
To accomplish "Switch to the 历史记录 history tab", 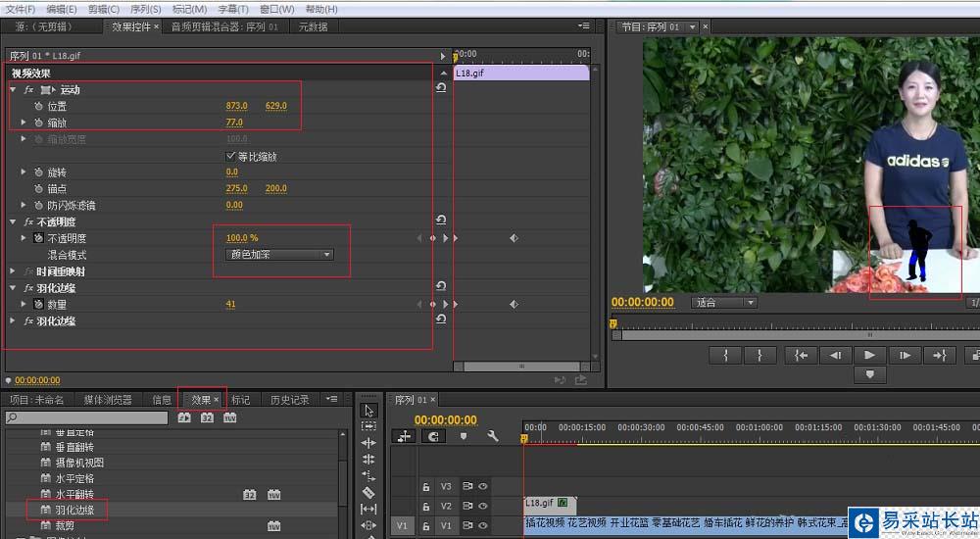I will (289, 400).
